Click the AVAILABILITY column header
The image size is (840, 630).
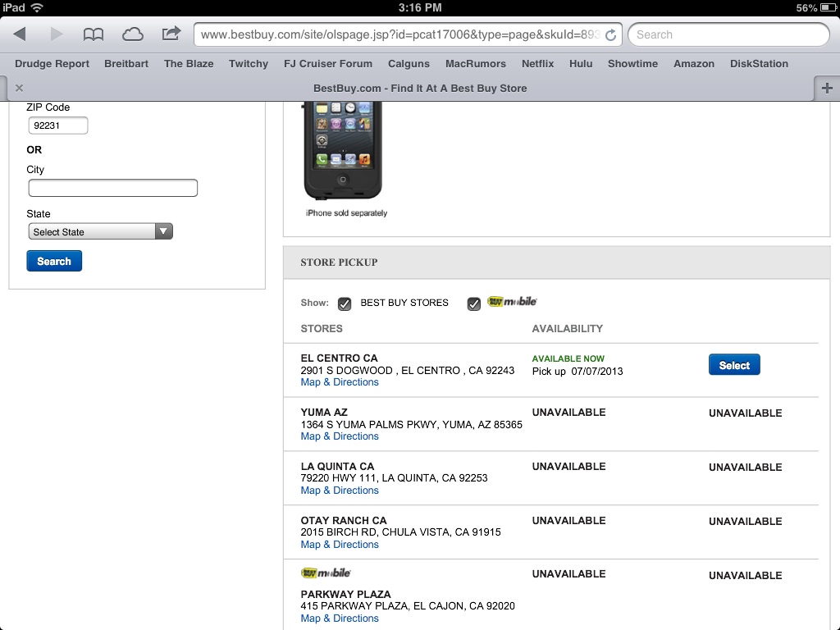[x=568, y=328]
